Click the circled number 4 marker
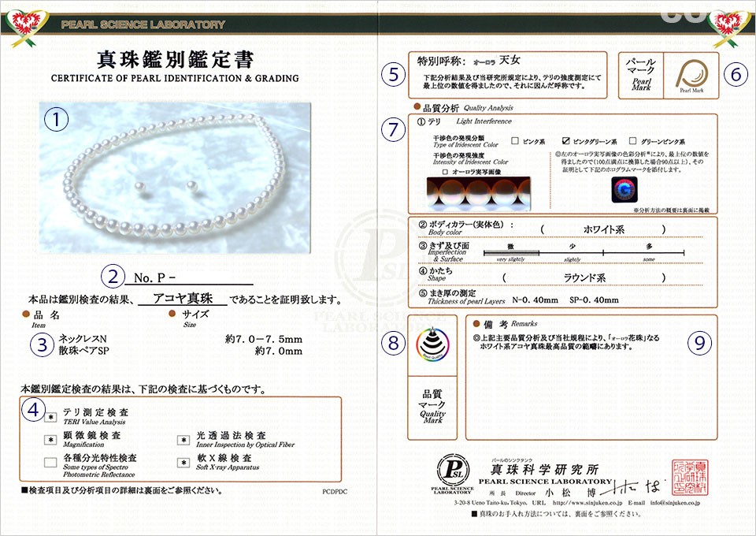 32,409
